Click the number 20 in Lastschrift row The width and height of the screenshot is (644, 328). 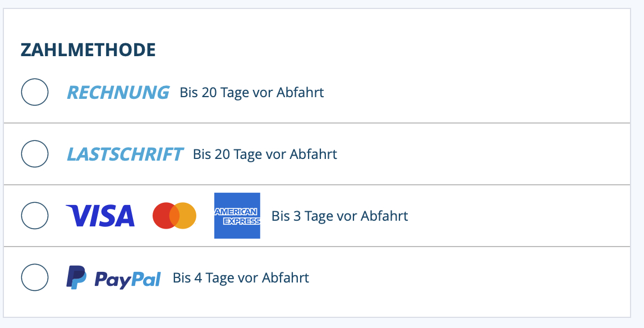click(x=222, y=154)
